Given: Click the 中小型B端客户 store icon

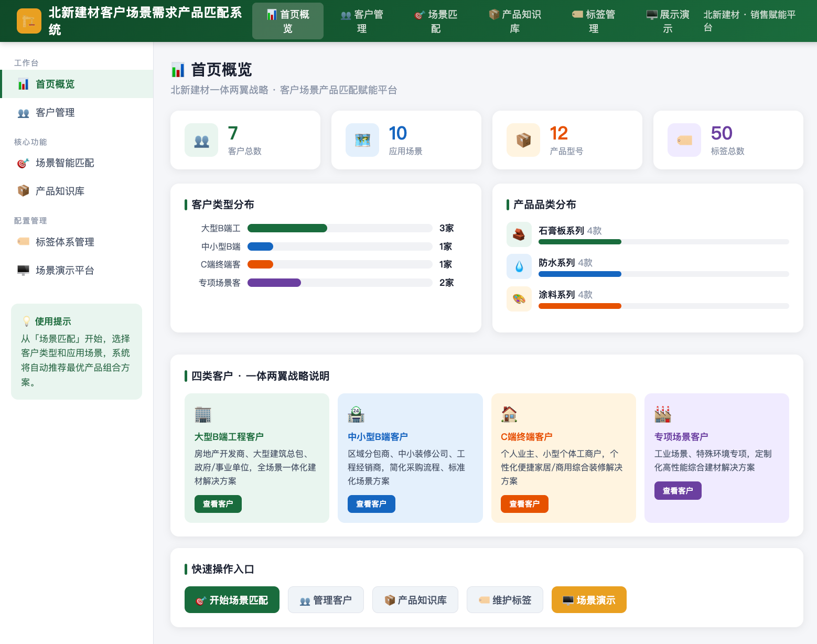Looking at the screenshot, I should click(356, 414).
